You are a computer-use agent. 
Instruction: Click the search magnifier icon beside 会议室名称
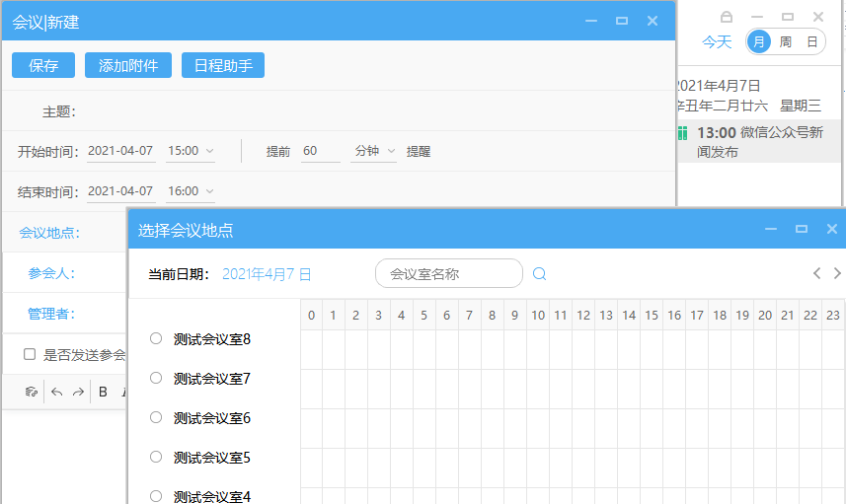[x=540, y=274]
